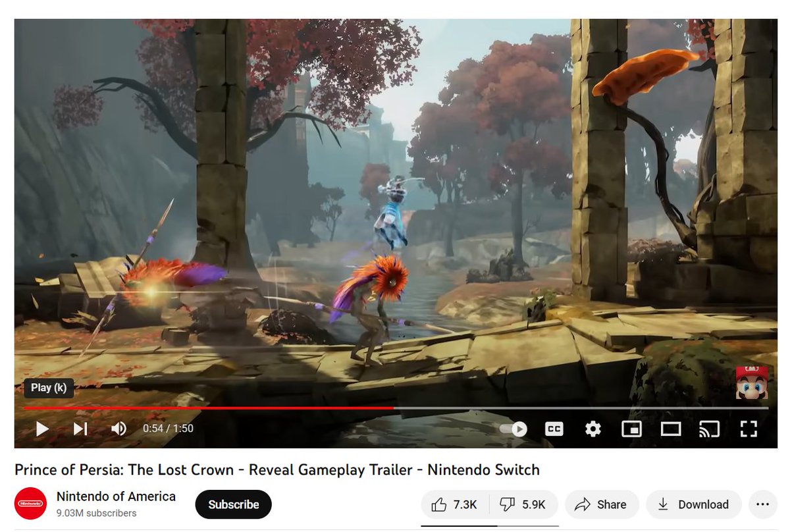Viewport: 790px width, 532px height.
Task: Play the video with the play button
Action: [x=42, y=429]
